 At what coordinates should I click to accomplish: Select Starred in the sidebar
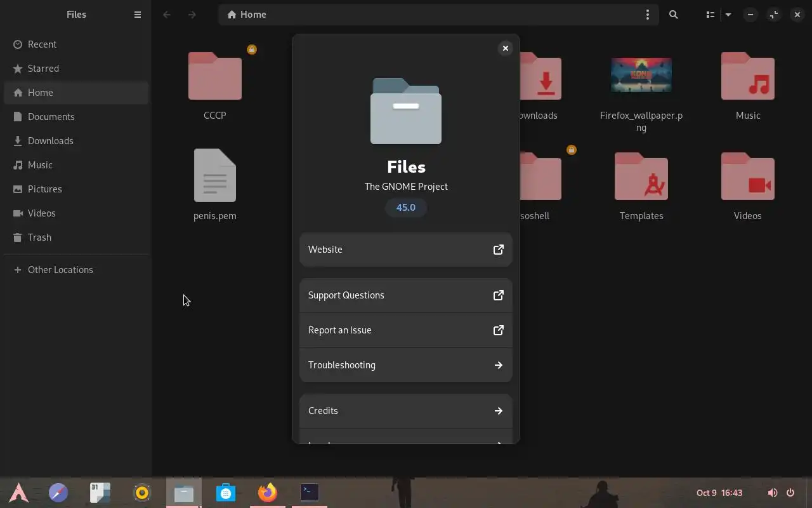[x=76, y=69]
